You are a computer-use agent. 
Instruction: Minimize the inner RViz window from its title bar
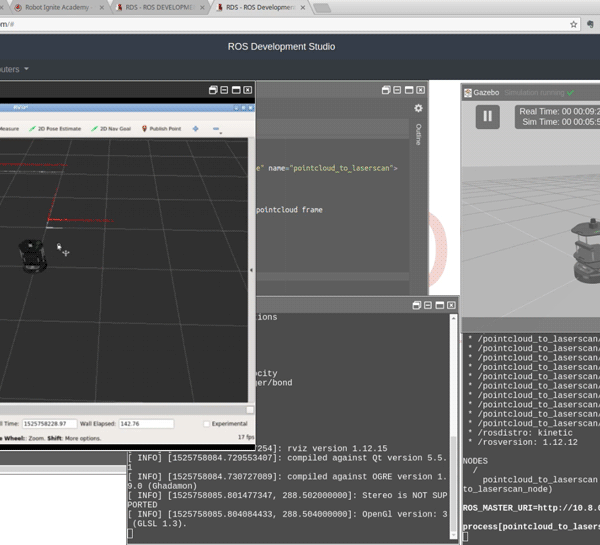pyautogui.click(x=236, y=108)
